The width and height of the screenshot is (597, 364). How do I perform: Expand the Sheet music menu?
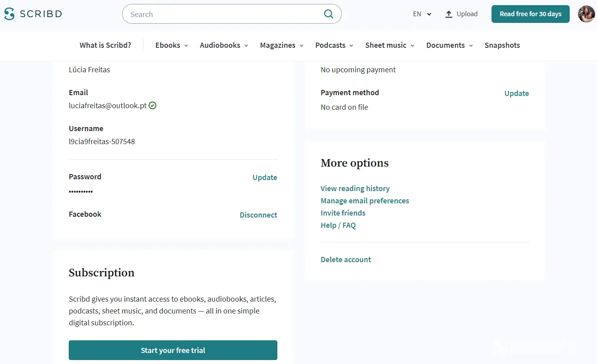(x=390, y=45)
